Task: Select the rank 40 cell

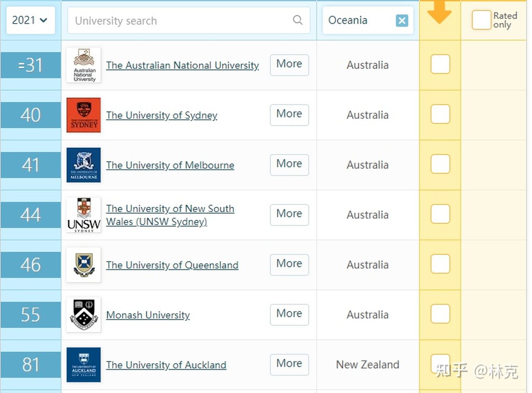Action: pos(31,115)
